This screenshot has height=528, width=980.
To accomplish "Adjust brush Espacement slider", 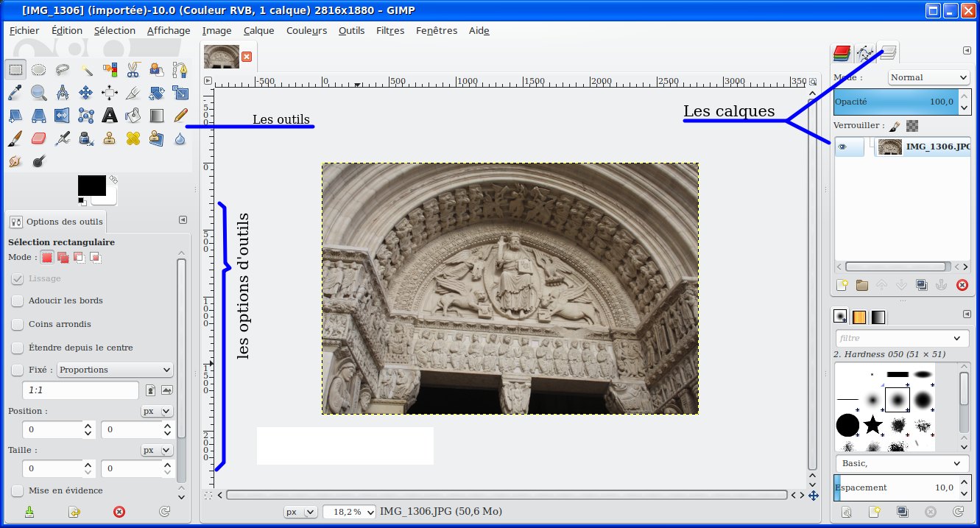I will point(895,487).
